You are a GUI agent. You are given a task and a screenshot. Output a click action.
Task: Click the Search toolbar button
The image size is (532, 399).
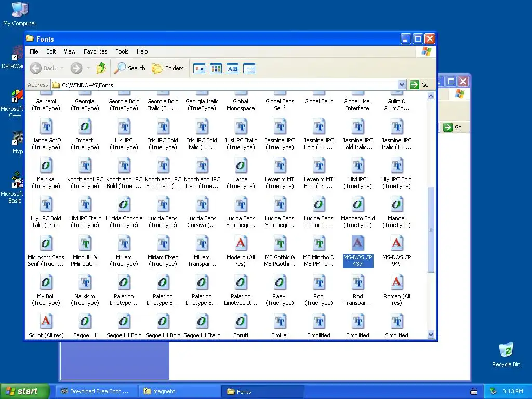(x=129, y=68)
